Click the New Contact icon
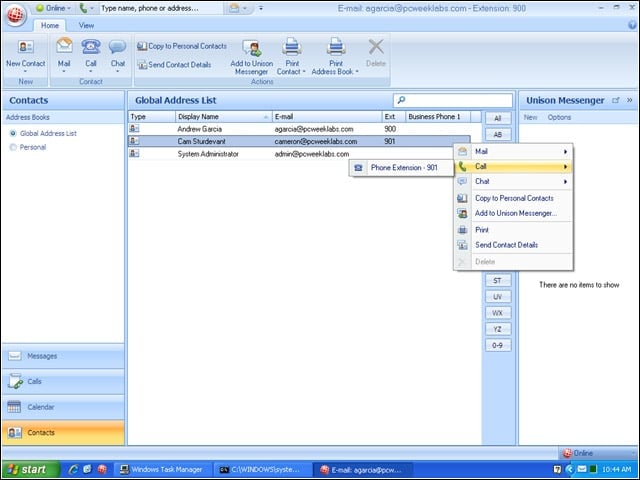This screenshot has width=640, height=480. tap(25, 47)
